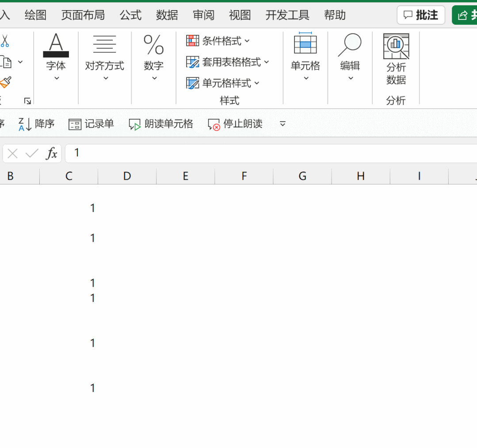The width and height of the screenshot is (477, 448).
Task: Select column D header
Action: coord(127,176)
